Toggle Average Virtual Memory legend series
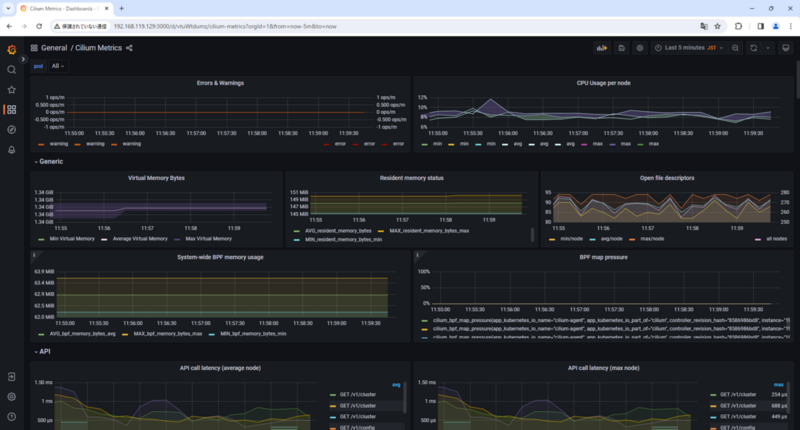800x430 pixels. [x=140, y=239]
